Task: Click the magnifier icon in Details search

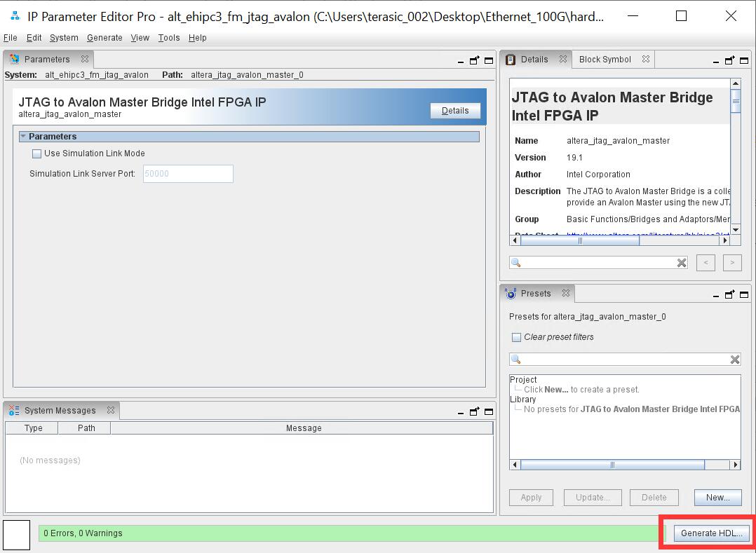Action: point(516,263)
